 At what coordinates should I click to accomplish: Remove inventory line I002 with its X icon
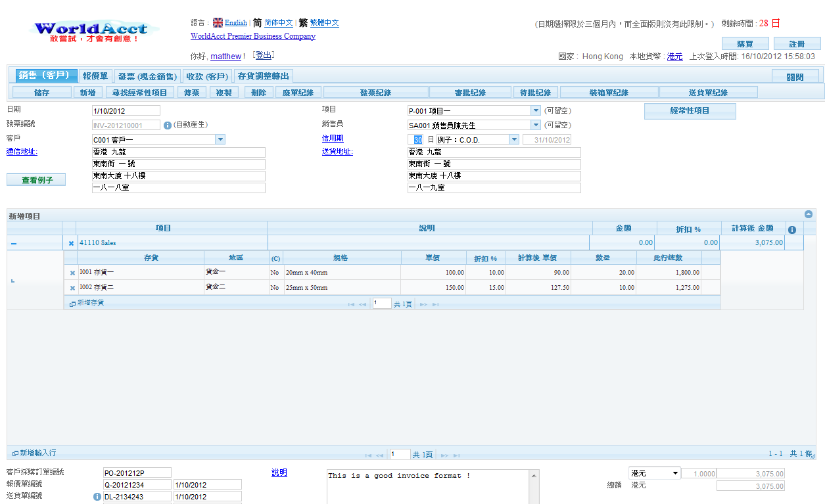coord(72,288)
